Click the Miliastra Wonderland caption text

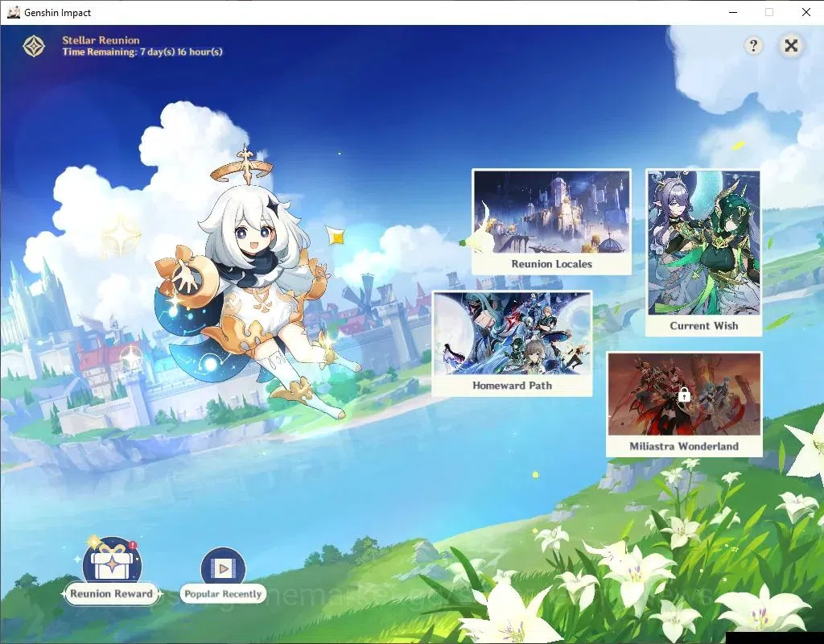click(x=684, y=446)
